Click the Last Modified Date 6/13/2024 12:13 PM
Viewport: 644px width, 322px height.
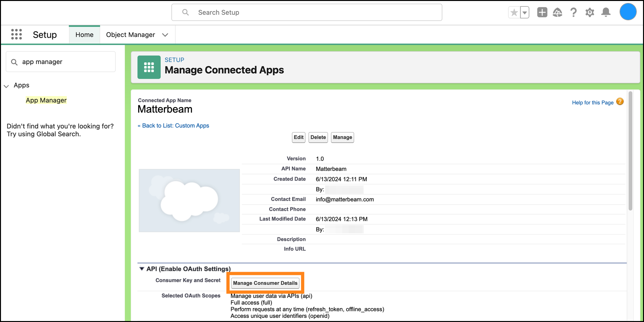pos(342,219)
